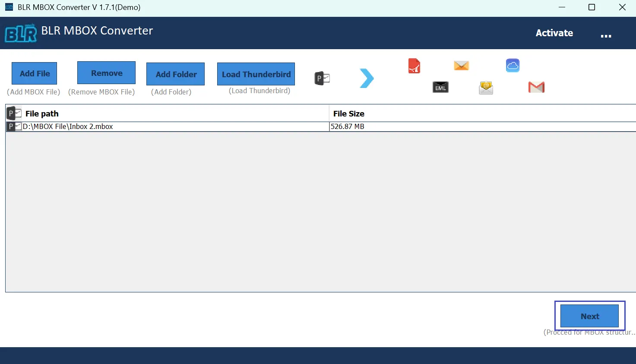
Task: Click the icon in the File path header
Action: [14, 113]
